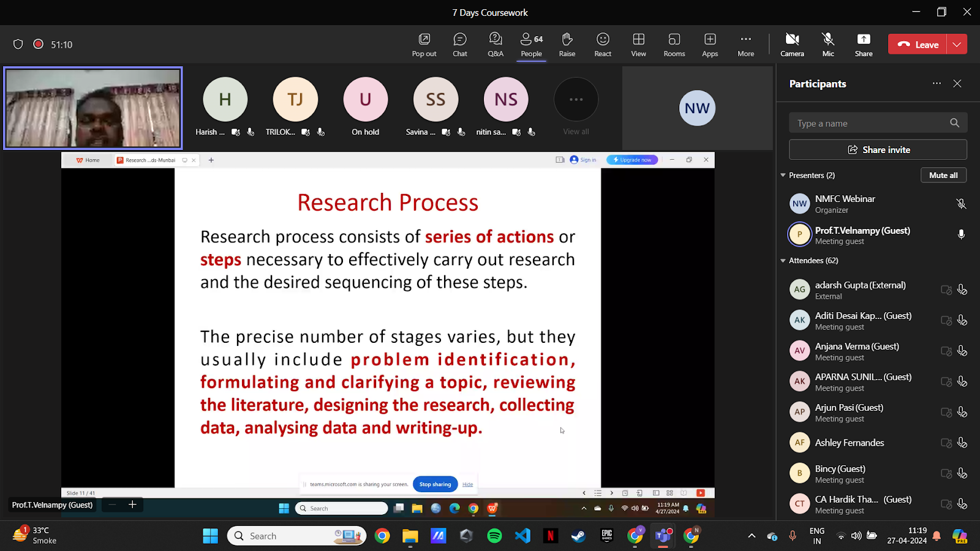Screen dimensions: 980x551
Task: Open Spotify from the taskbar
Action: click(x=494, y=536)
